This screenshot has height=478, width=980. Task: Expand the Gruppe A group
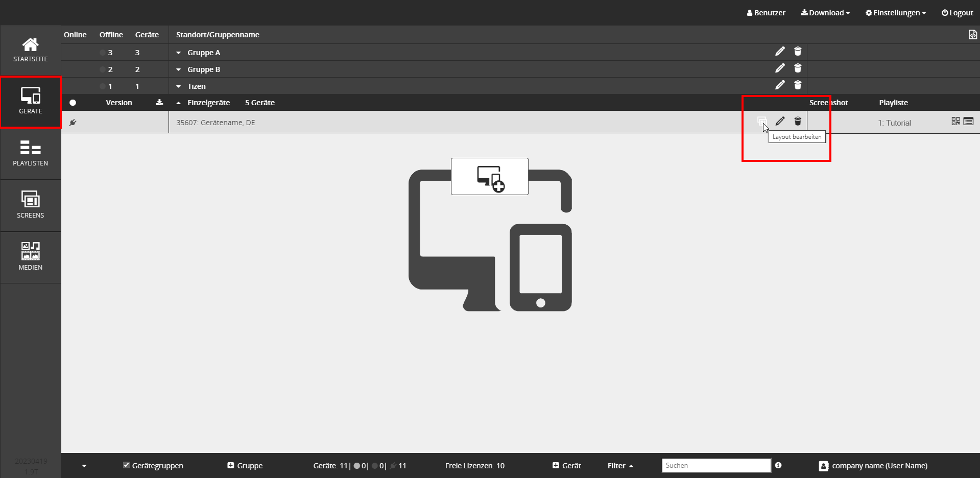178,53
